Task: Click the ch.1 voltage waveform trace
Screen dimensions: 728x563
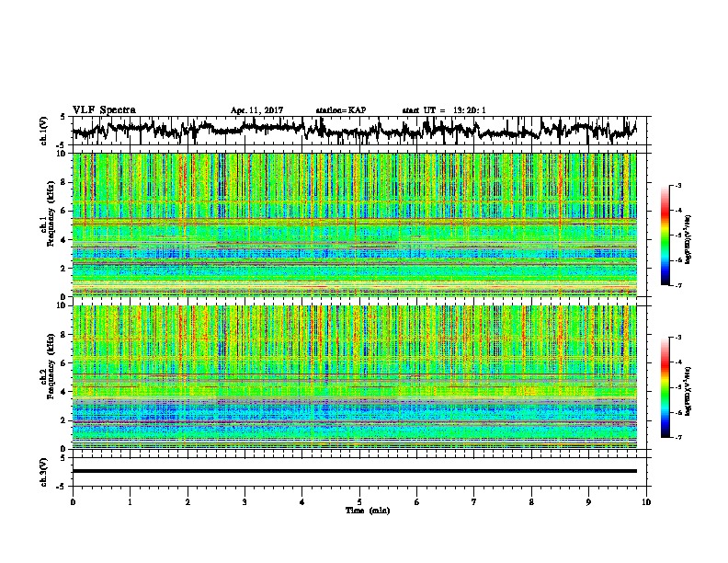Action: coord(354,131)
